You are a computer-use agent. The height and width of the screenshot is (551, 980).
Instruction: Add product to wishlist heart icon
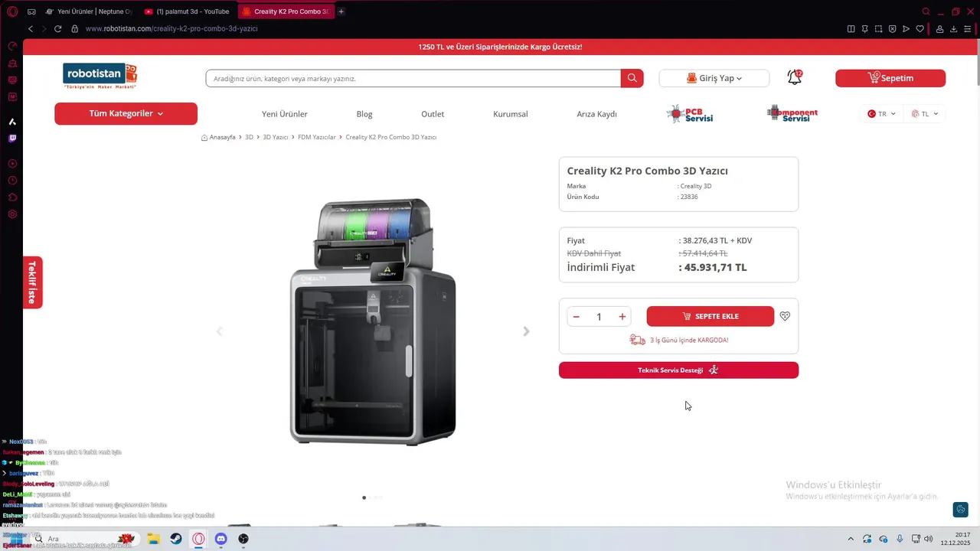pyautogui.click(x=785, y=316)
